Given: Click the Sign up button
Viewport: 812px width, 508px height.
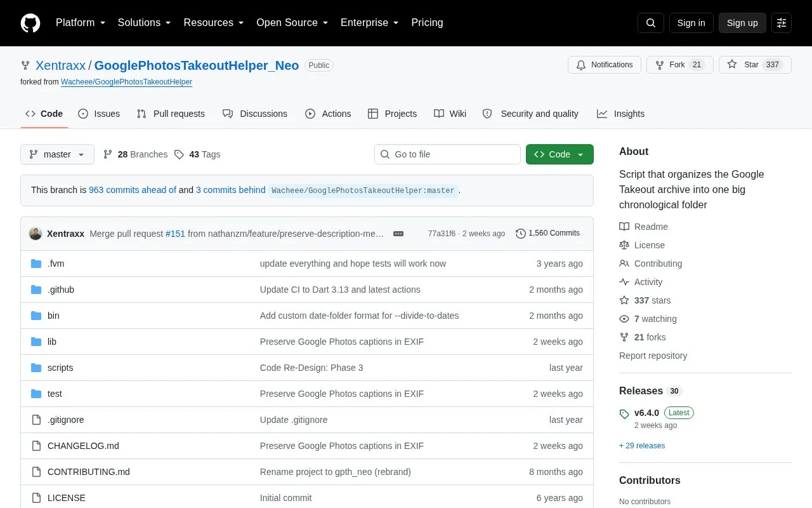Looking at the screenshot, I should 742,23.
